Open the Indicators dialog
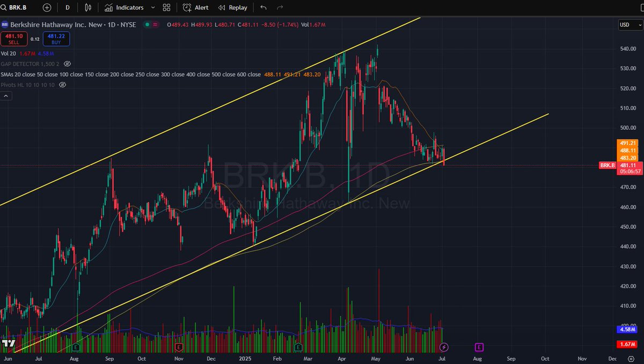Screen dimensions: 644x364 click(124, 8)
